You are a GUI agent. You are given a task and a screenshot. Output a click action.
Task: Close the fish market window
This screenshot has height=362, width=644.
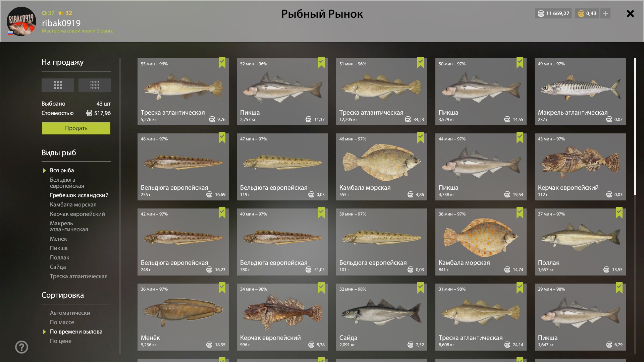630,13
